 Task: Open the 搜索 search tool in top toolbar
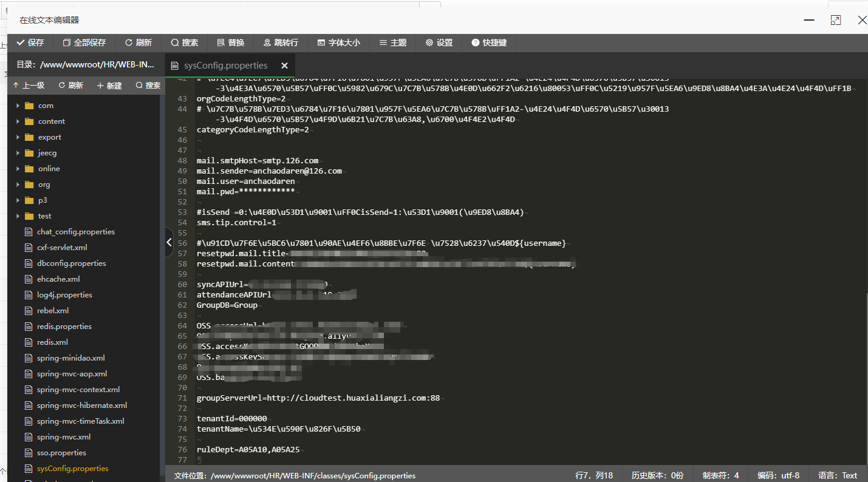click(x=185, y=42)
